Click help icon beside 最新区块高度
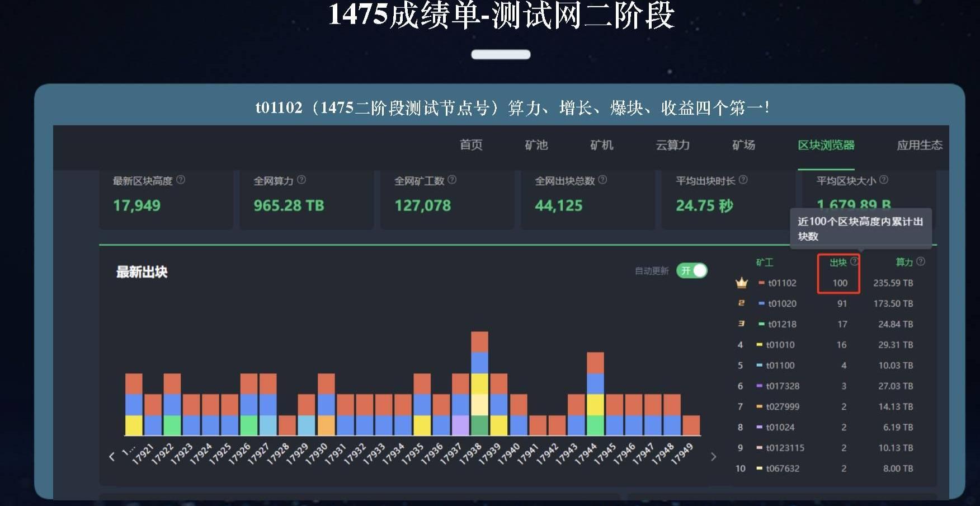 click(x=181, y=180)
